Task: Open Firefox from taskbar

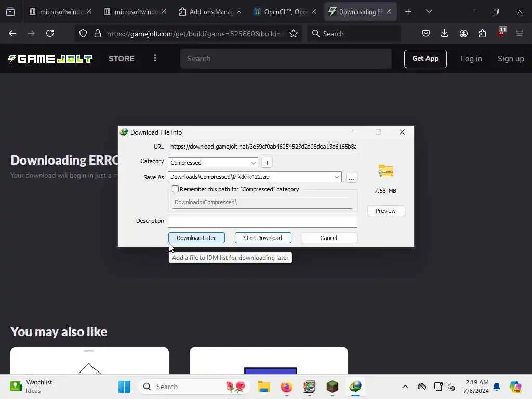Action: pos(287,387)
